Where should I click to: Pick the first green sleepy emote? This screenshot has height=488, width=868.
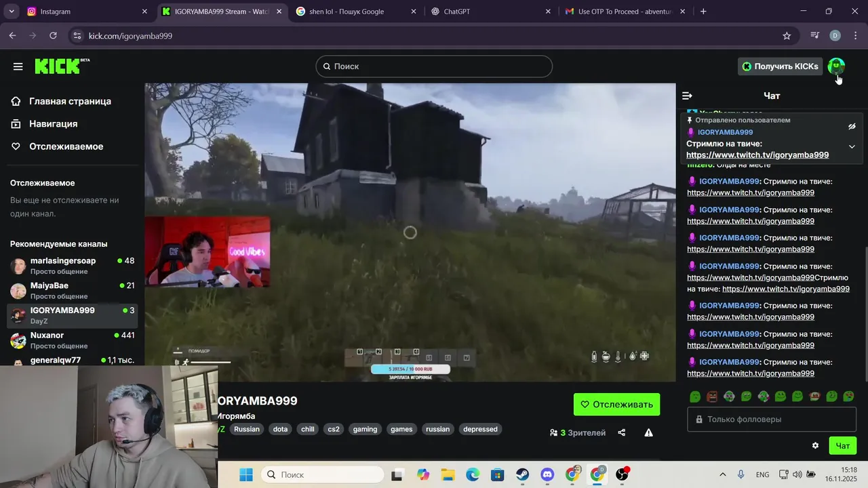695,396
